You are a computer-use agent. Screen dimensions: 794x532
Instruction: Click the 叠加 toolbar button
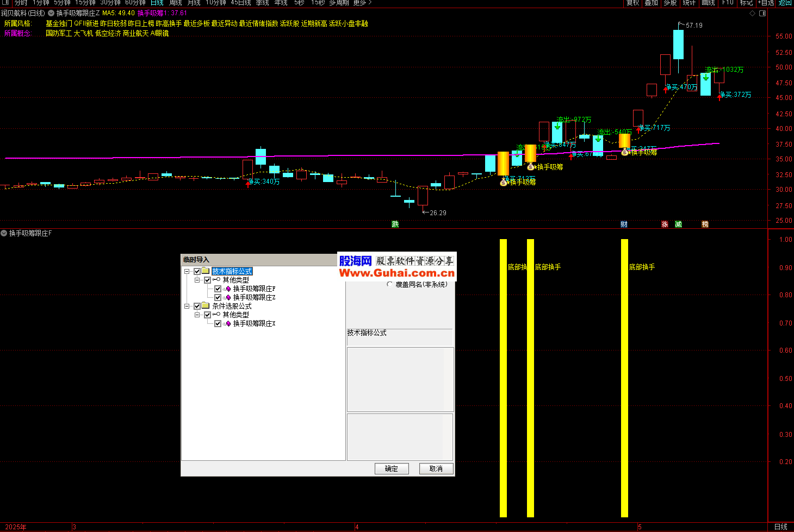[x=651, y=3]
